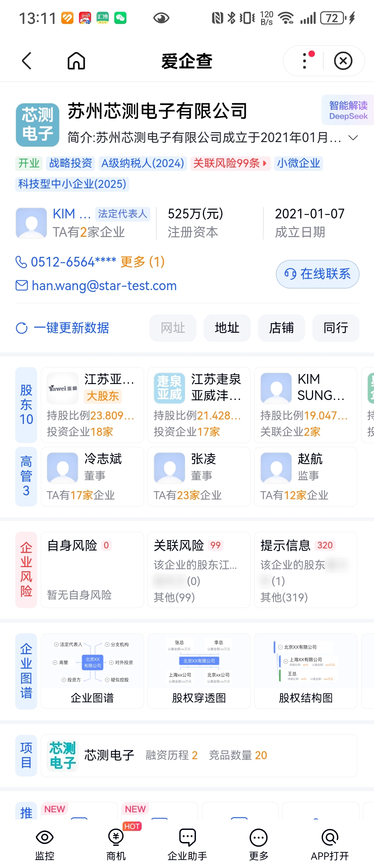Image resolution: width=374 pixels, height=868 pixels.
Task: Show 更多 (1) phone numbers
Action: coord(143,262)
